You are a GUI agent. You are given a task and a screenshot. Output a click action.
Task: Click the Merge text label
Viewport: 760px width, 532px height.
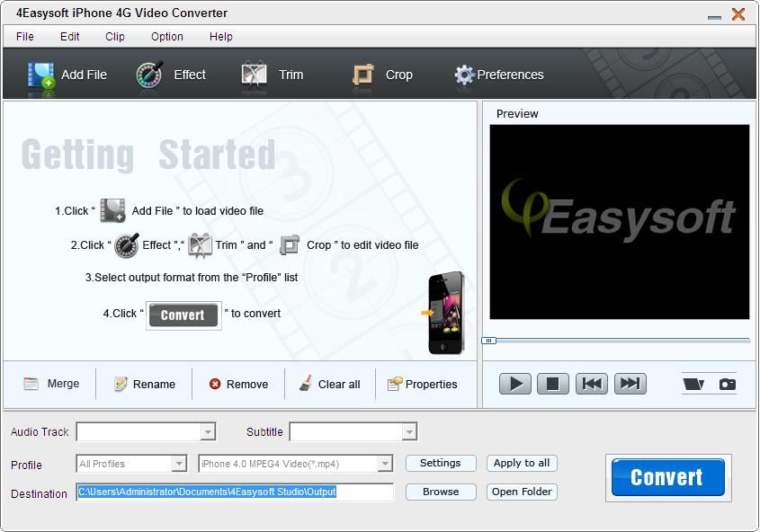(x=64, y=384)
